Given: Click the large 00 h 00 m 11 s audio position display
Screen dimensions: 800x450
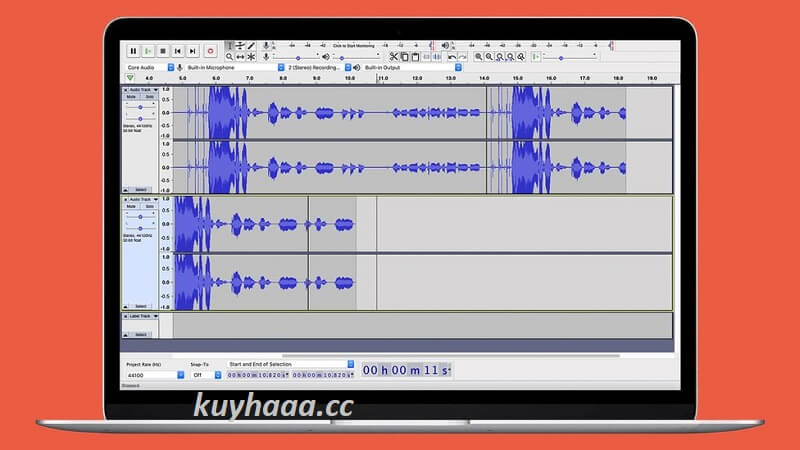Looking at the screenshot, I should click(406, 370).
